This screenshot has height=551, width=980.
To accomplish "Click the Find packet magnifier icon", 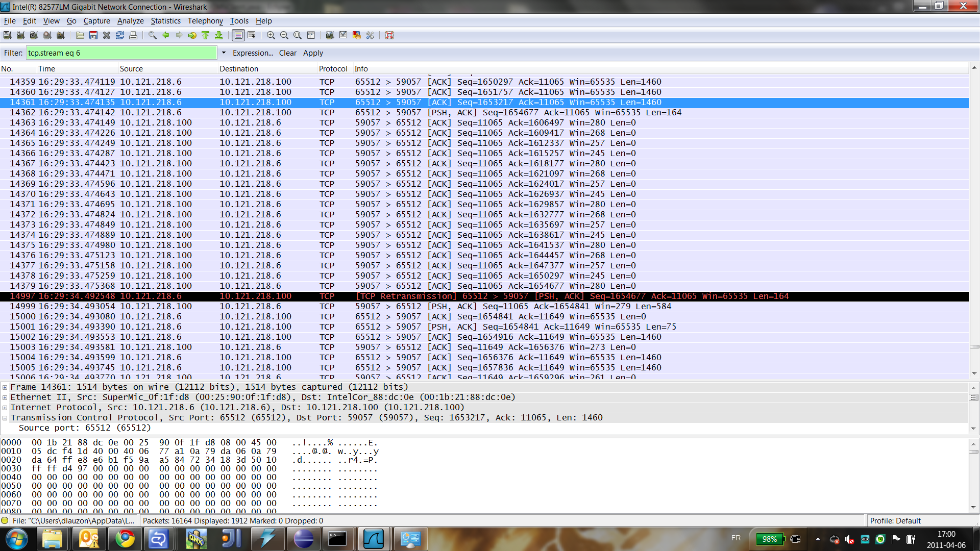I will (x=152, y=35).
